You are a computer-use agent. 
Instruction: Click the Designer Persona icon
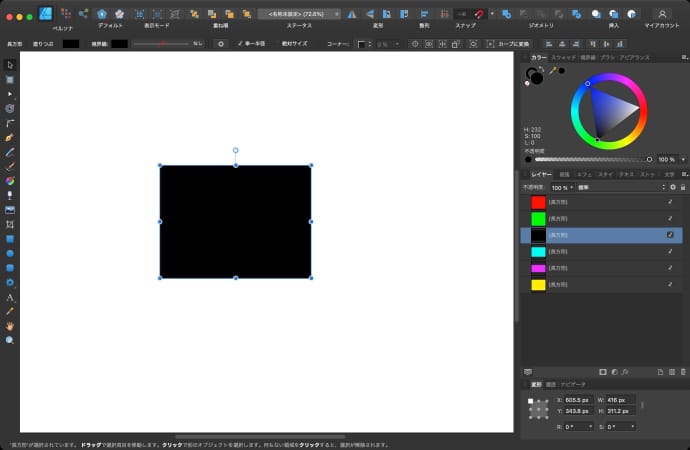[x=45, y=14]
